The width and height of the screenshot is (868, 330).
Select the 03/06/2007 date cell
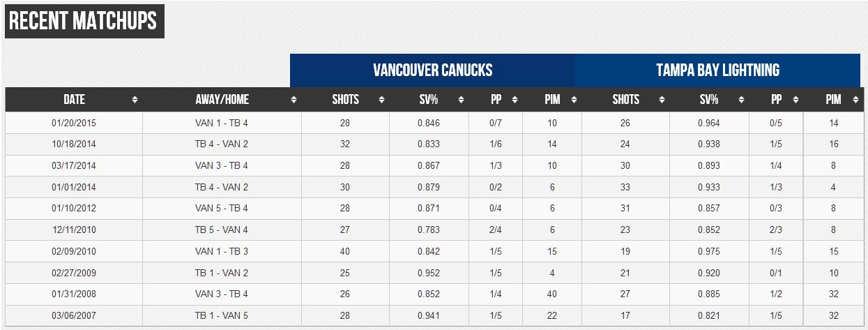[74, 316]
